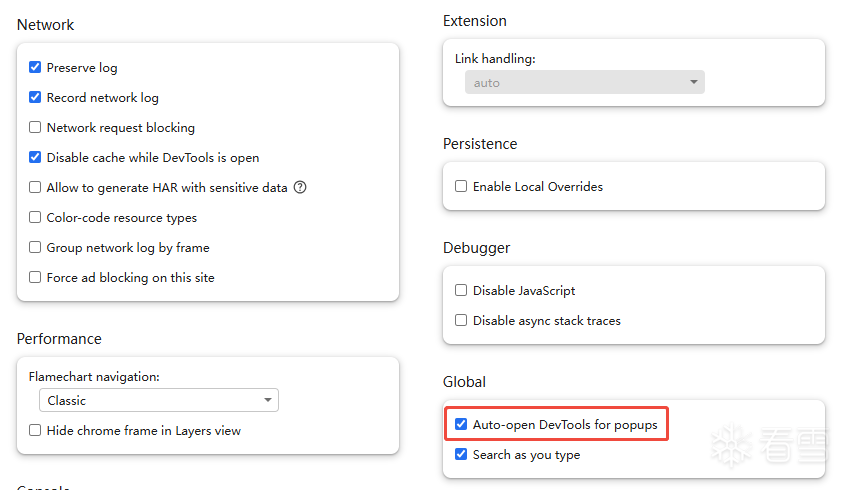Check Hide chrome frame in Layers view
This screenshot has width=850, height=490.
point(35,431)
